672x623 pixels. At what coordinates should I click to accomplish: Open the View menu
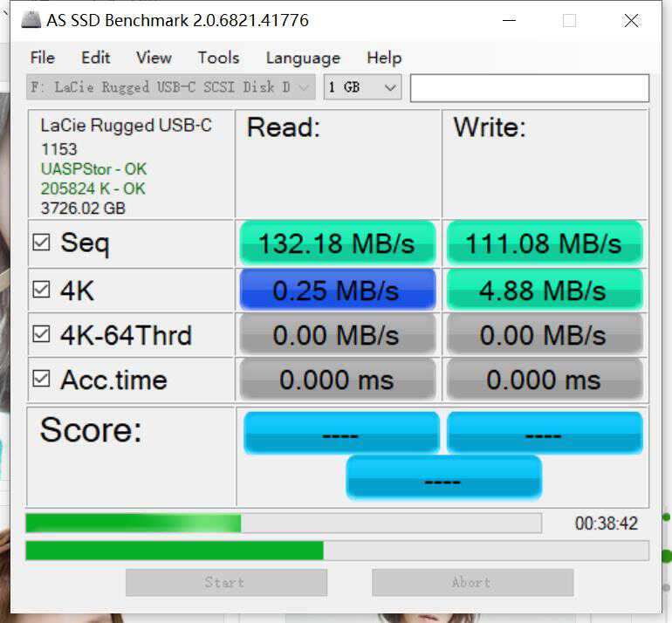point(154,58)
